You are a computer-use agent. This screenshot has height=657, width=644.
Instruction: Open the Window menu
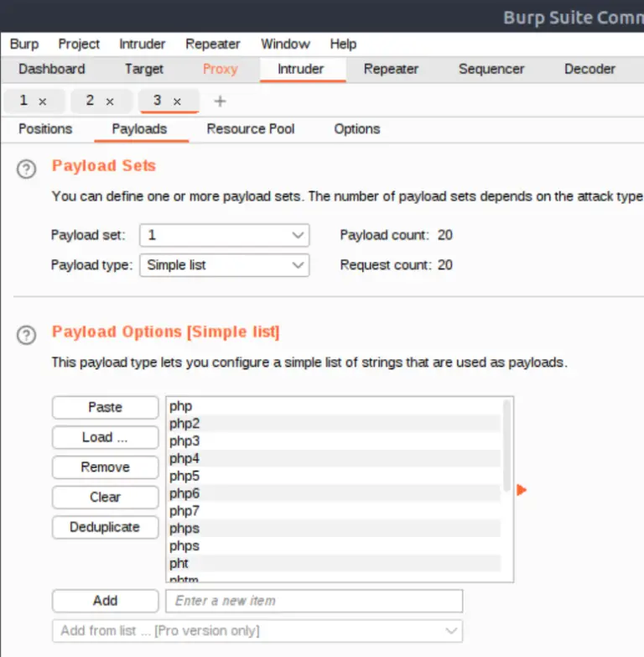pos(286,44)
